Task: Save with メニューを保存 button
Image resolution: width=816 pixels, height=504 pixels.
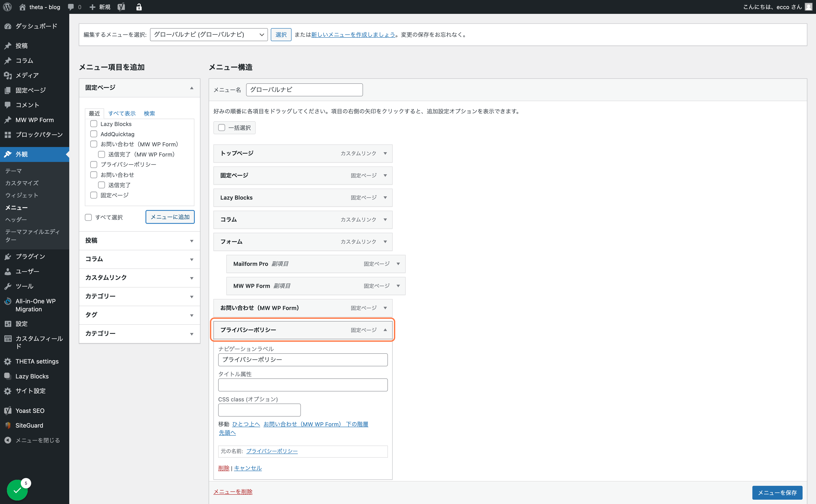Action: pyautogui.click(x=777, y=493)
